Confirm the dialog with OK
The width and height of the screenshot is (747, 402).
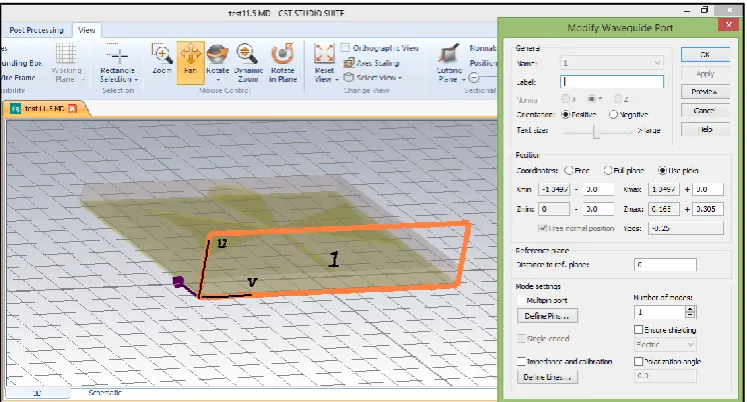[705, 54]
